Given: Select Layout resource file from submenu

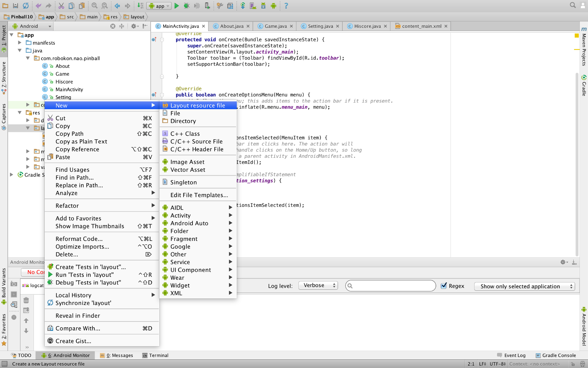Looking at the screenshot, I should (x=198, y=106).
